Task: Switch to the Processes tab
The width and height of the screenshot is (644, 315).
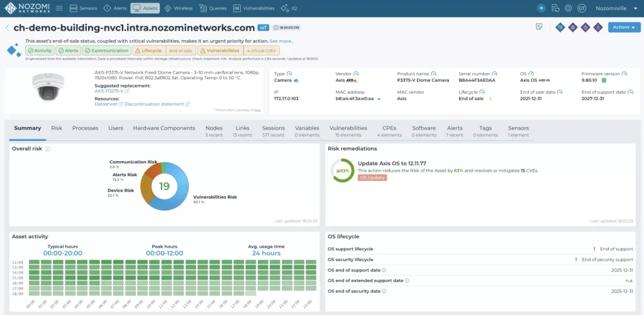Action: coord(86,128)
